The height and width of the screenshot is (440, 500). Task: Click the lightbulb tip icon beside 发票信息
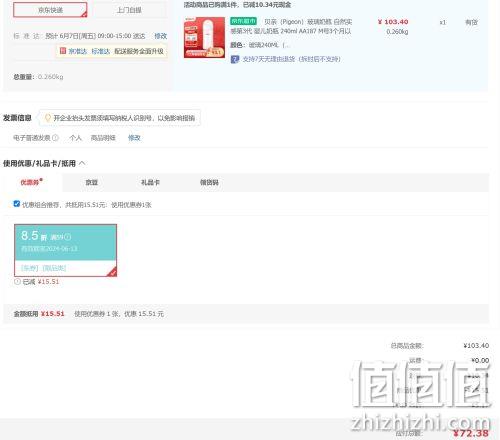pos(48,118)
